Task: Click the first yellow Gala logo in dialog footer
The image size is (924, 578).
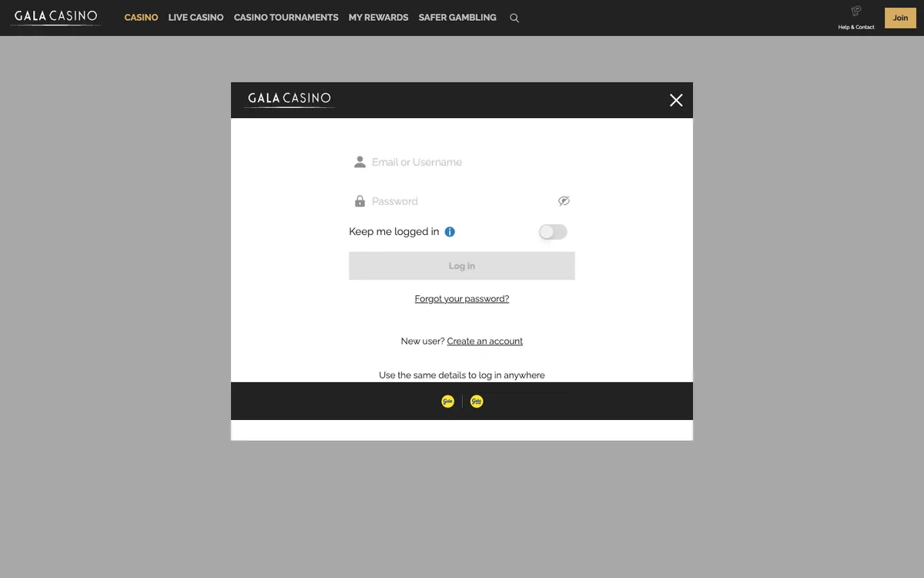Action: (447, 402)
